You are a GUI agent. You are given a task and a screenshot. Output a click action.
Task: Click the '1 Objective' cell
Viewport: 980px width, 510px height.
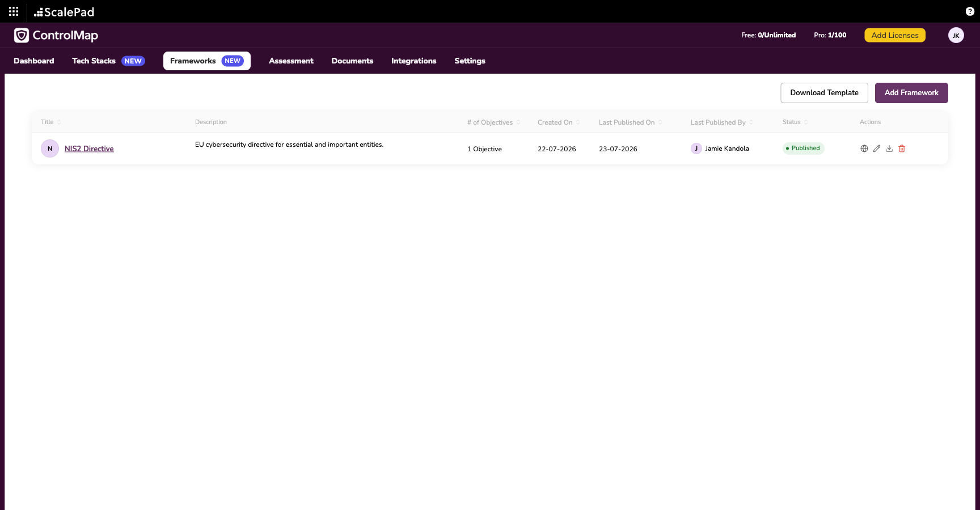coord(484,149)
